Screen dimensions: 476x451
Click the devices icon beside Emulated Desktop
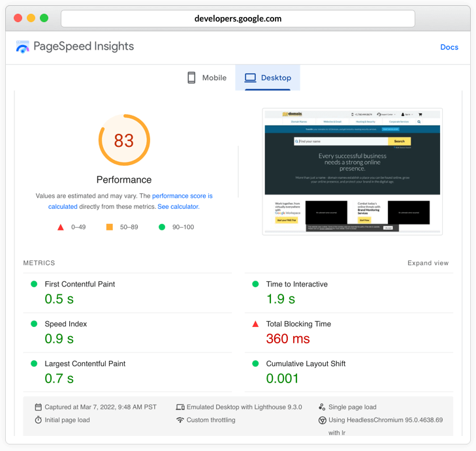(x=180, y=407)
